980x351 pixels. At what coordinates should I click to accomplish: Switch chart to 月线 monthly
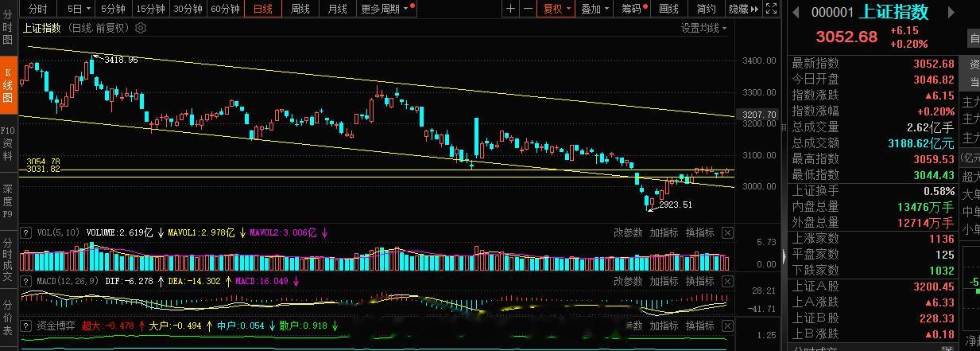click(x=337, y=9)
